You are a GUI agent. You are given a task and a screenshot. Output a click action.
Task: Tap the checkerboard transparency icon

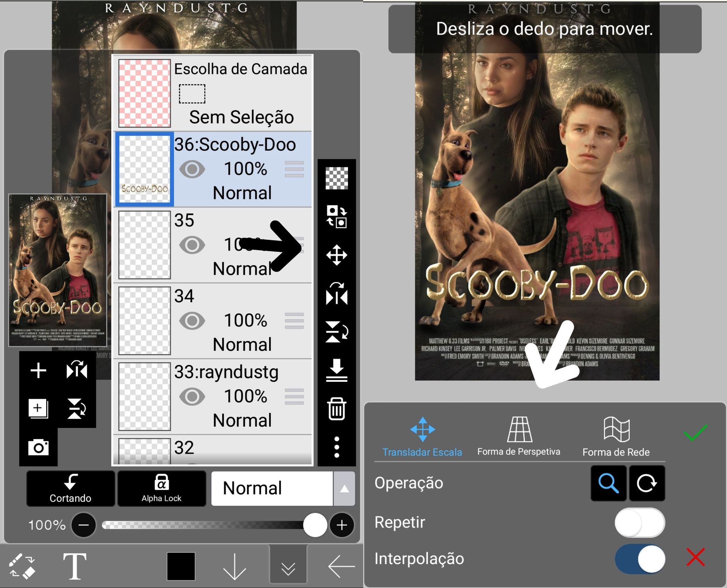click(x=337, y=178)
